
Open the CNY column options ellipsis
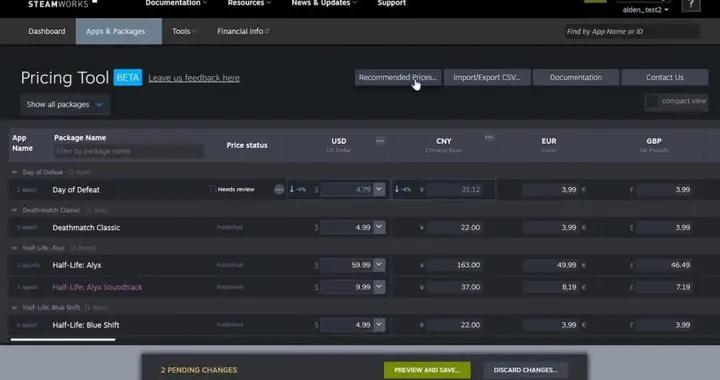(489, 137)
